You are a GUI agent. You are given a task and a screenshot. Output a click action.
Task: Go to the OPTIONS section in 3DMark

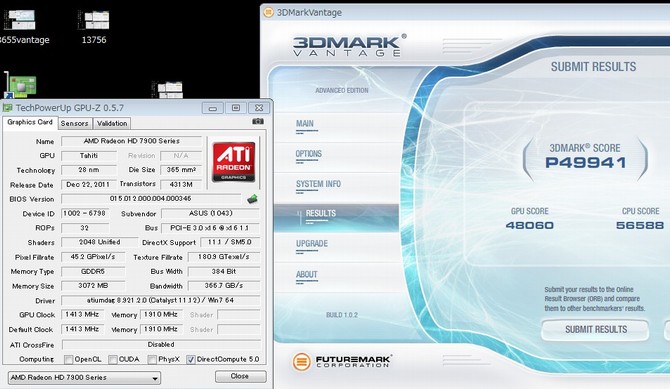pyautogui.click(x=309, y=154)
